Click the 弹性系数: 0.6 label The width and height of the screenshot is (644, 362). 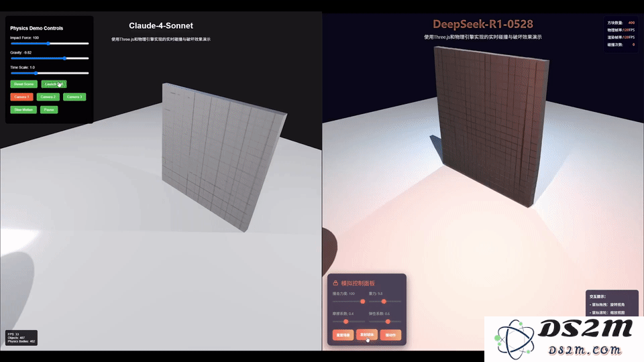click(x=380, y=314)
